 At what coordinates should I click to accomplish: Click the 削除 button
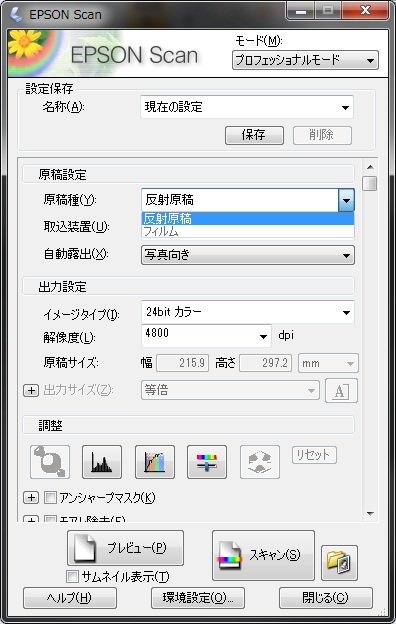click(322, 135)
